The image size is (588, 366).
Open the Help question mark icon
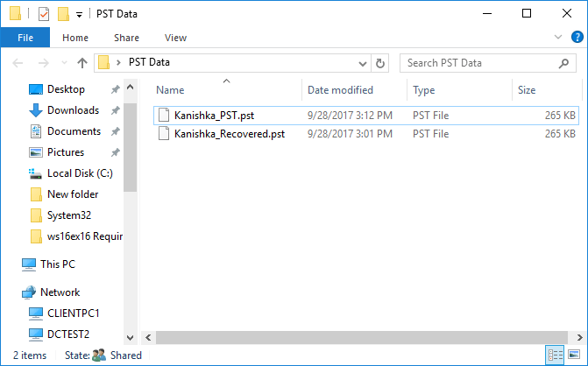(x=577, y=37)
